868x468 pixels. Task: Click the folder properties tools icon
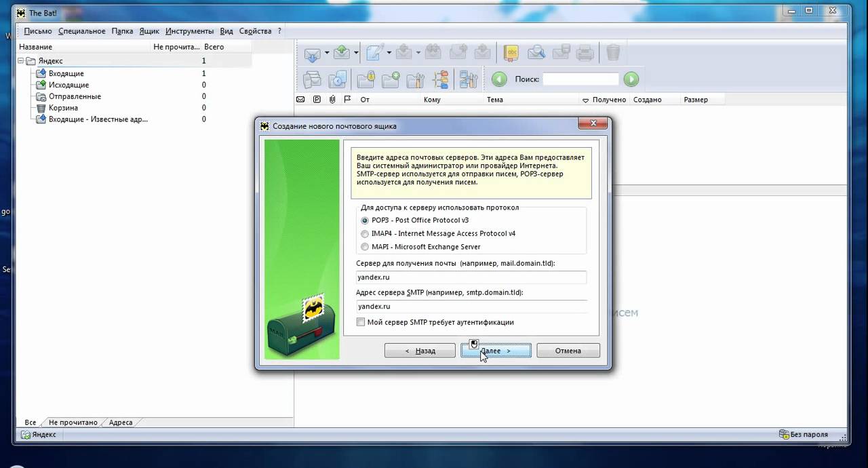point(415,79)
